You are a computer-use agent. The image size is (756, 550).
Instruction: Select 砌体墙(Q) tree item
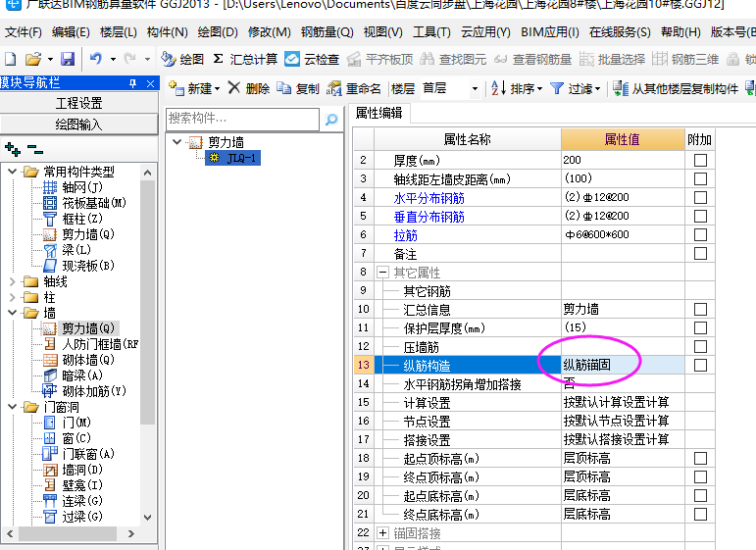78,360
